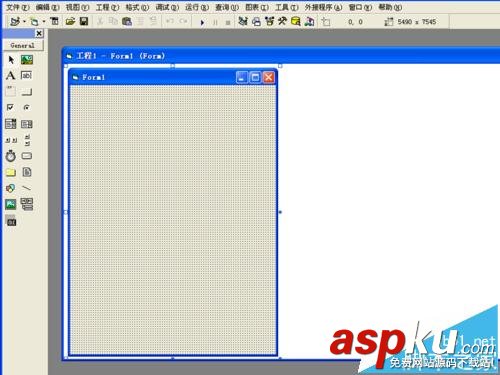Click the General tab in the toolbox

(23, 45)
